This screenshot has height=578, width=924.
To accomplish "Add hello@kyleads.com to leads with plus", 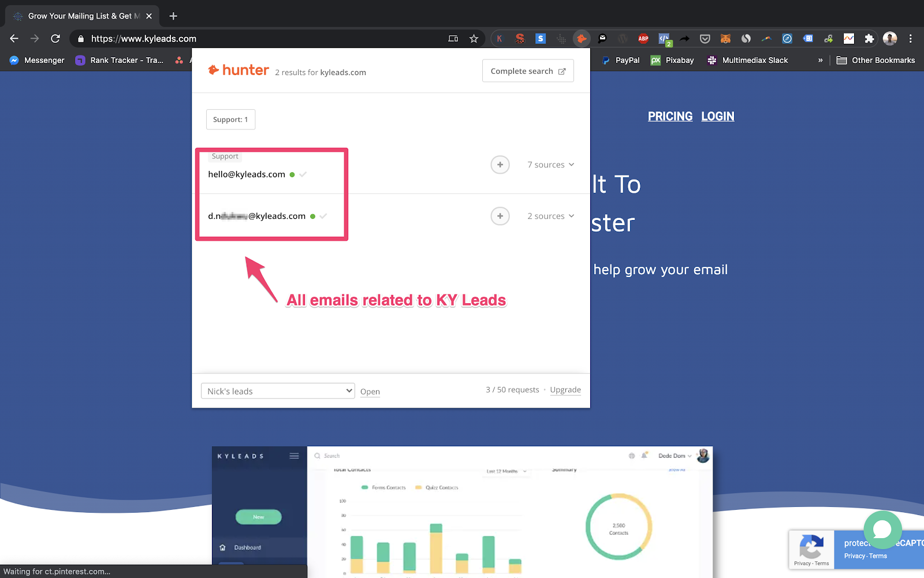I will (500, 165).
